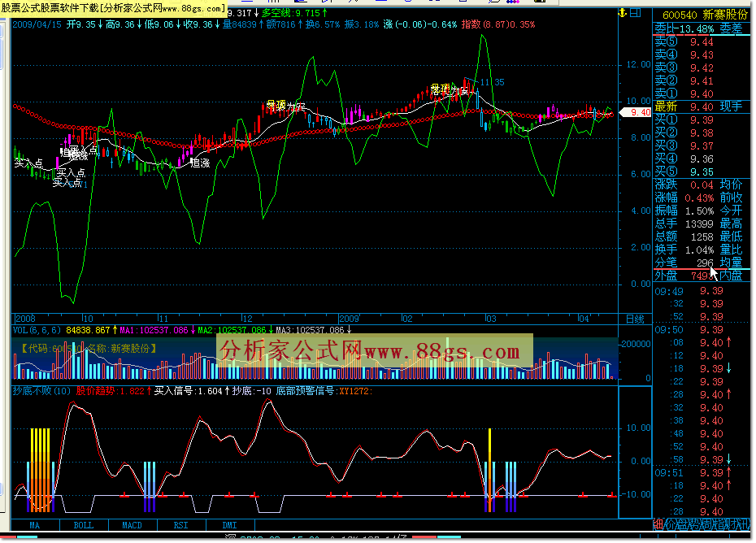Click the 03 month label on time axis

click(491, 319)
